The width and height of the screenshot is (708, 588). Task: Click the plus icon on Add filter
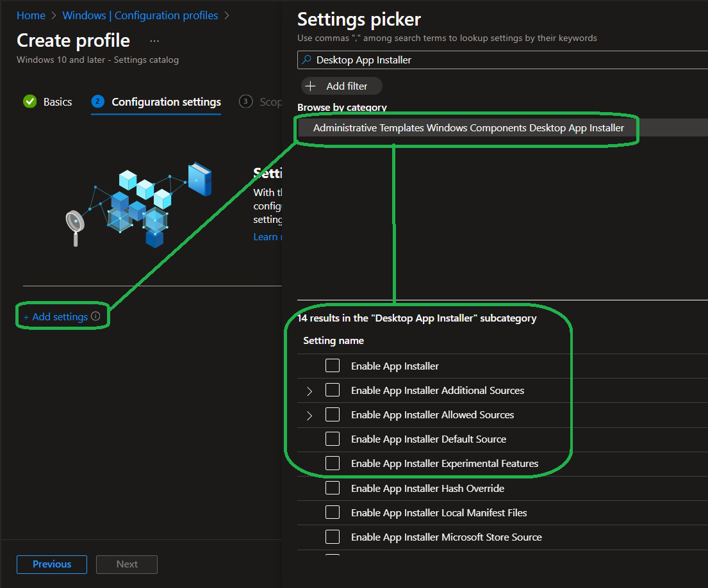(x=311, y=86)
